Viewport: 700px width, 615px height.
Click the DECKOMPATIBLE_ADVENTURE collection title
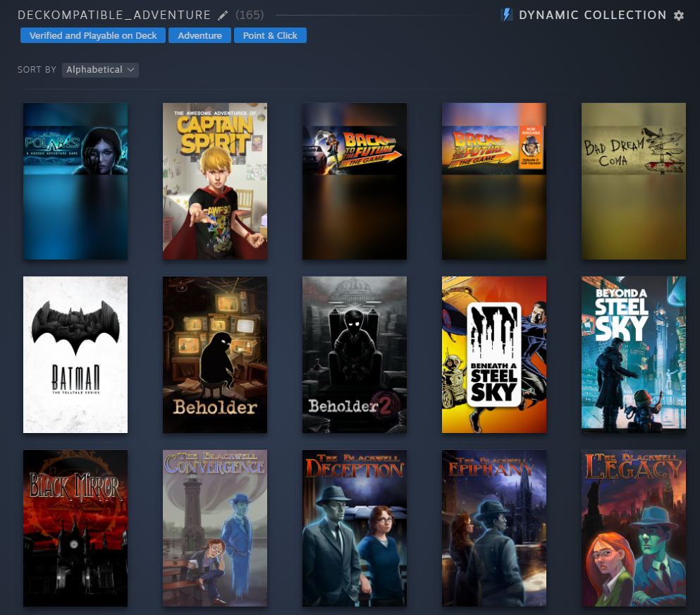(113, 16)
